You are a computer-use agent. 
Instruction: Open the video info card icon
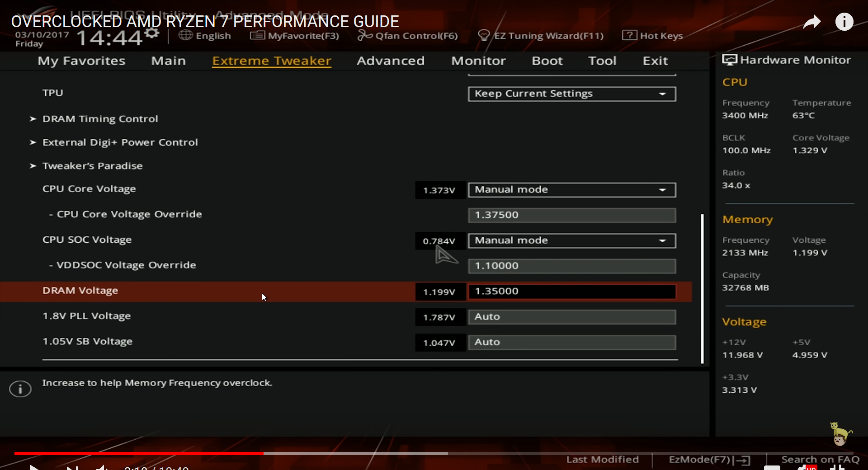click(844, 22)
